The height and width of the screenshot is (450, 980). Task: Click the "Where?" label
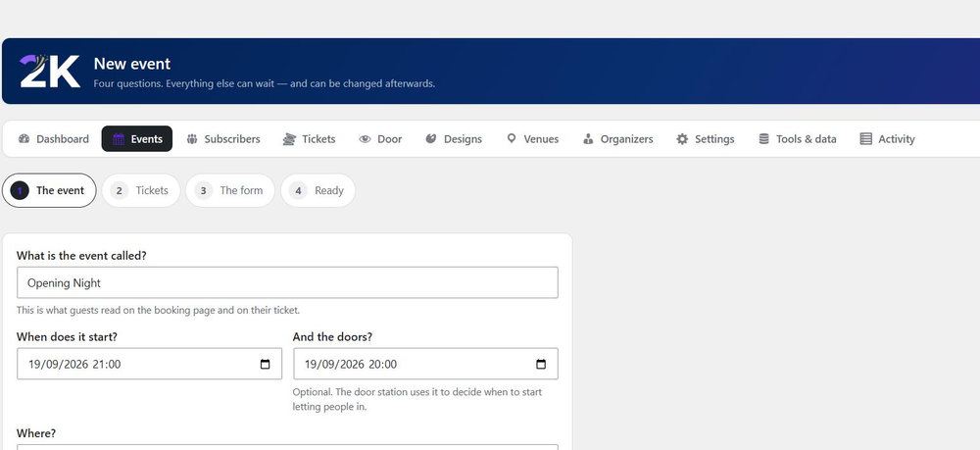[36, 433]
